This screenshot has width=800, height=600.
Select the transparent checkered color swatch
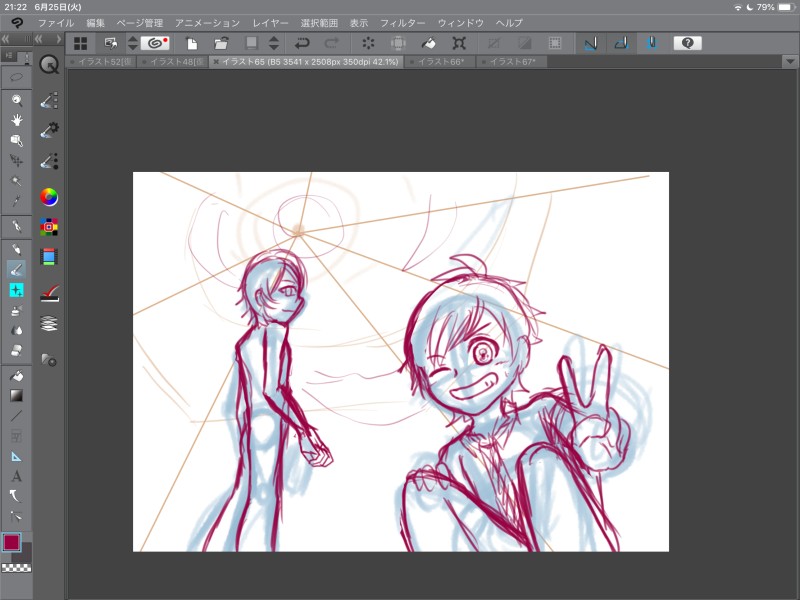pos(16,567)
